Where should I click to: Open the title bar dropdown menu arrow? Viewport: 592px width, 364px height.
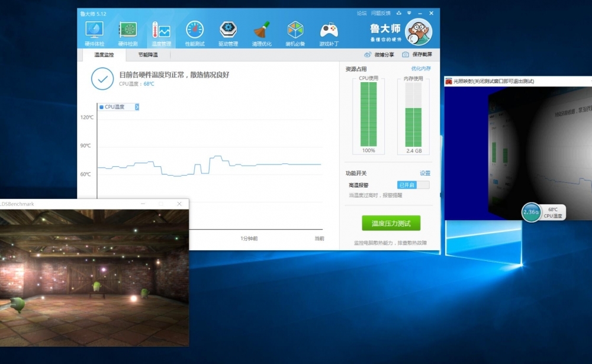tap(400, 12)
